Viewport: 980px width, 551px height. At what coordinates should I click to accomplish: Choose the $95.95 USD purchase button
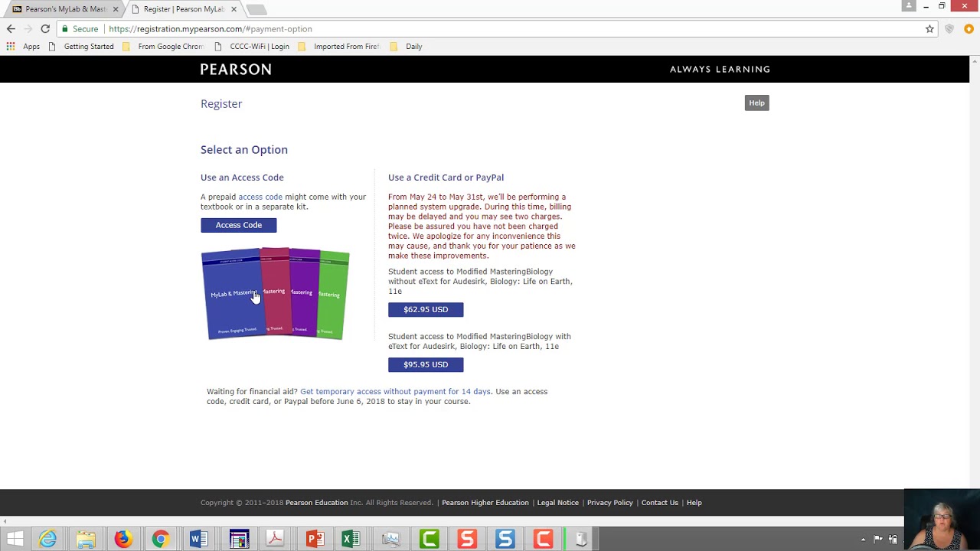(x=426, y=364)
